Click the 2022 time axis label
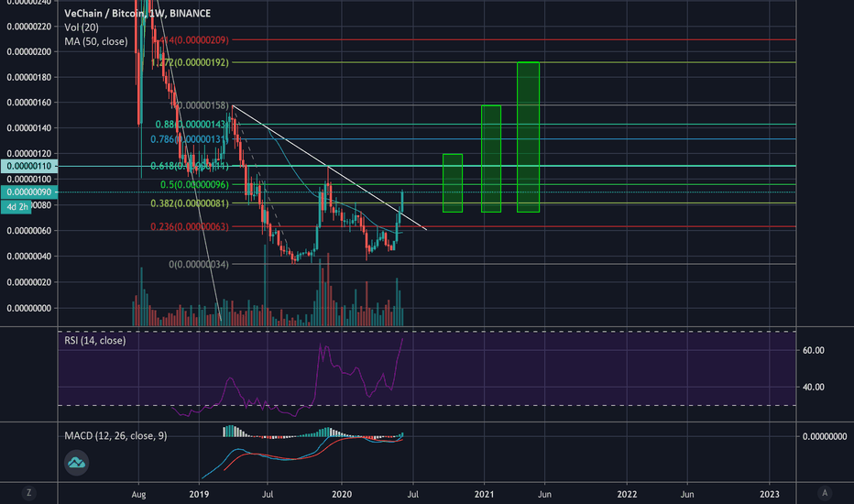The height and width of the screenshot is (504, 854). pyautogui.click(x=627, y=494)
